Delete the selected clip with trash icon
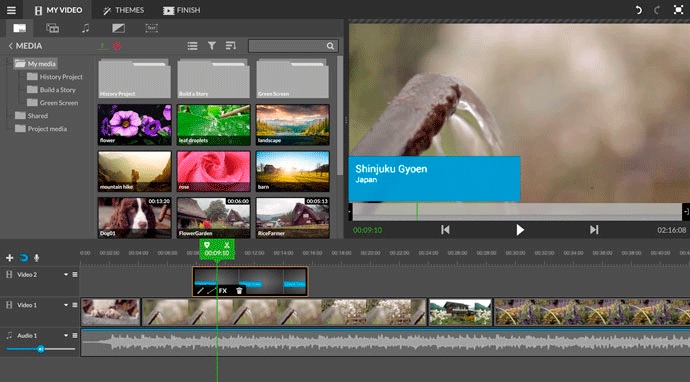Screen dimensions: 690x382 [239, 290]
